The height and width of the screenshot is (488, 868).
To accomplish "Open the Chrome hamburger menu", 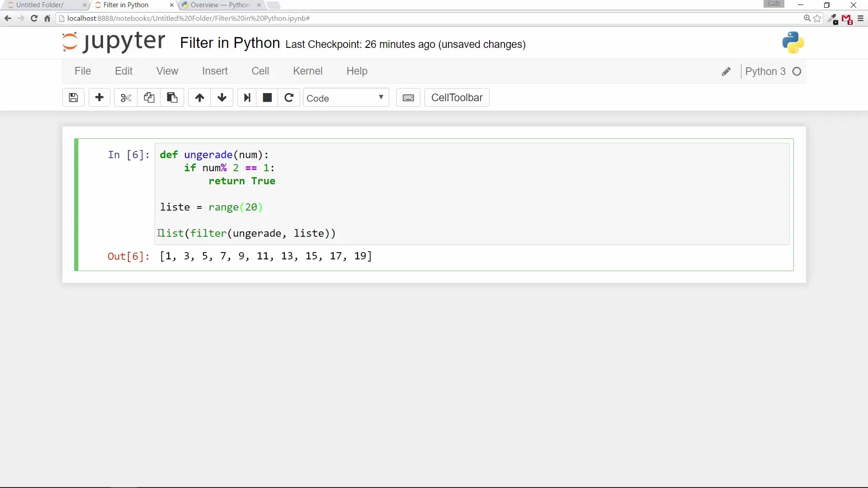I will (x=860, y=19).
